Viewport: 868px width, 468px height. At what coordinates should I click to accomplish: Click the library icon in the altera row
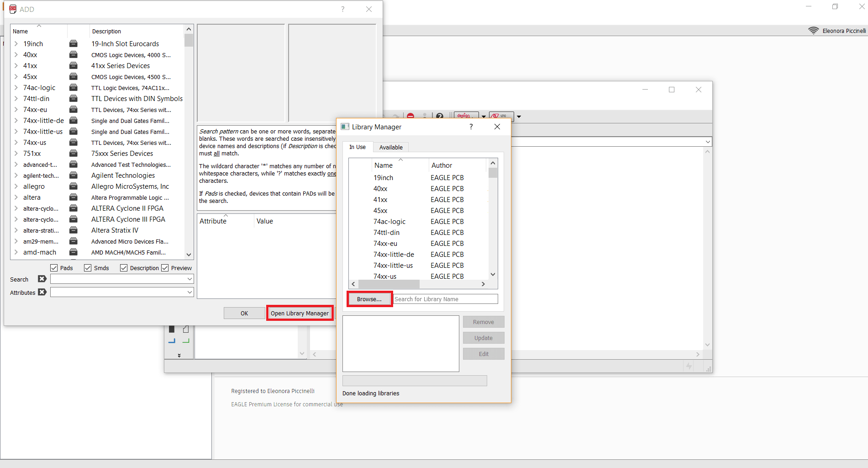tap(73, 197)
